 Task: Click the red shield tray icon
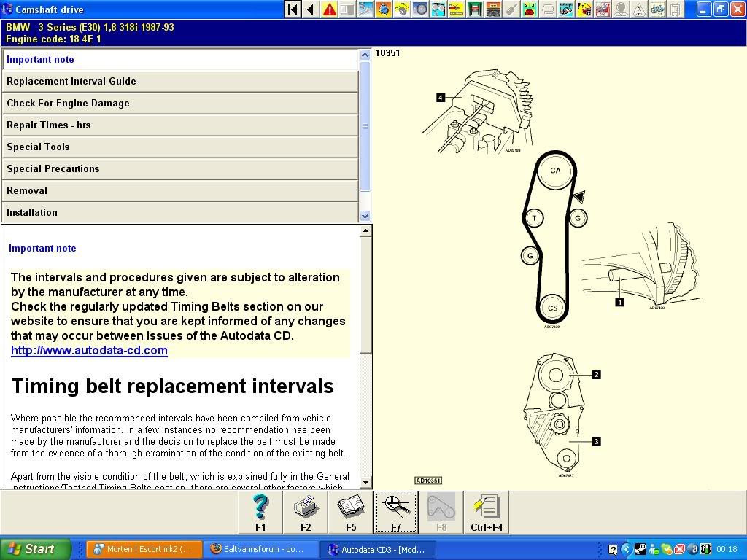(x=680, y=550)
